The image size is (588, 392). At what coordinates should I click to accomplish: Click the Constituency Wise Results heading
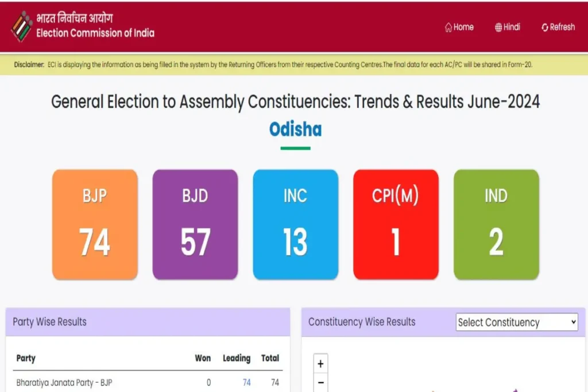[x=362, y=321]
